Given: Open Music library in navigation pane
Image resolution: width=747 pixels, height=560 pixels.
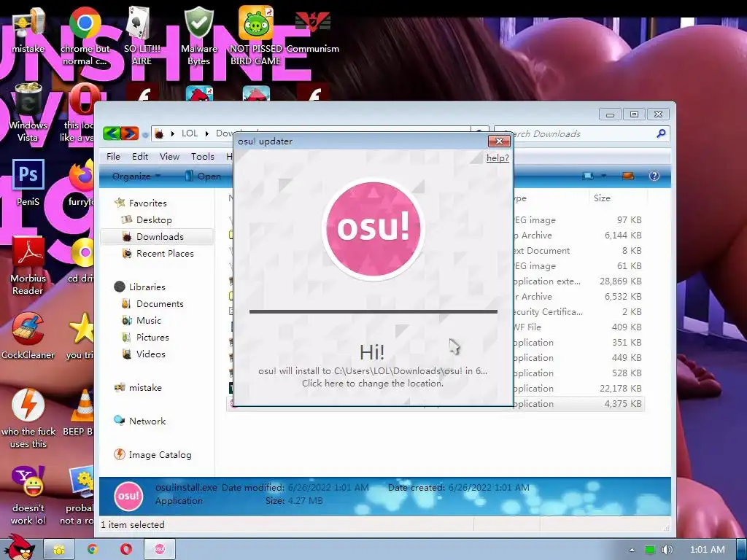Looking at the screenshot, I should (142, 321).
